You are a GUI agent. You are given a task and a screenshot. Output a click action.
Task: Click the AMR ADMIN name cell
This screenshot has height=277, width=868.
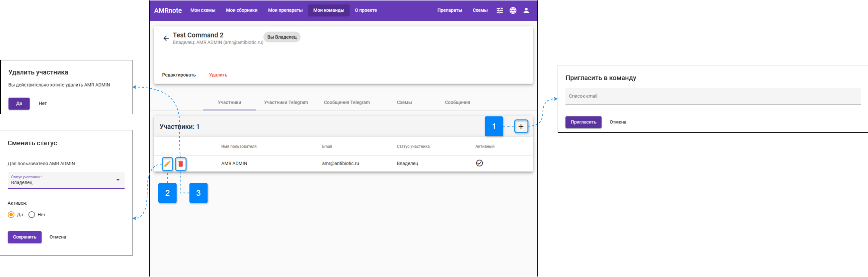[234, 164]
